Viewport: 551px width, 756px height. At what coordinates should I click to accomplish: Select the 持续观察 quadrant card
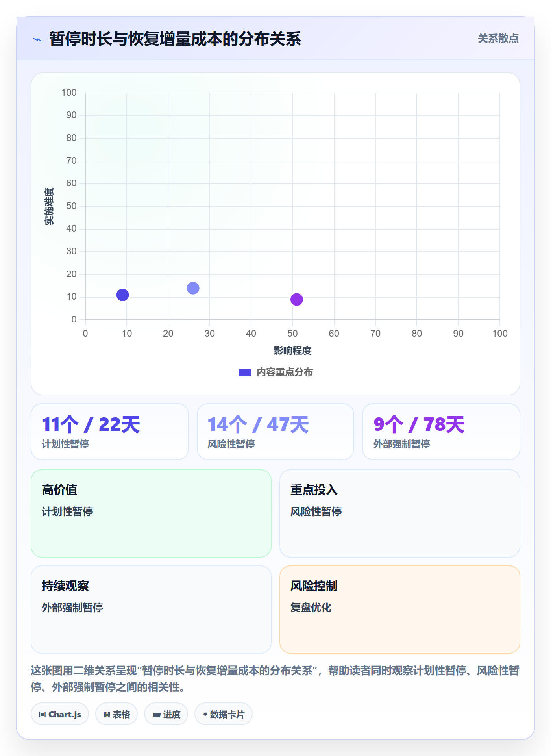(151, 610)
